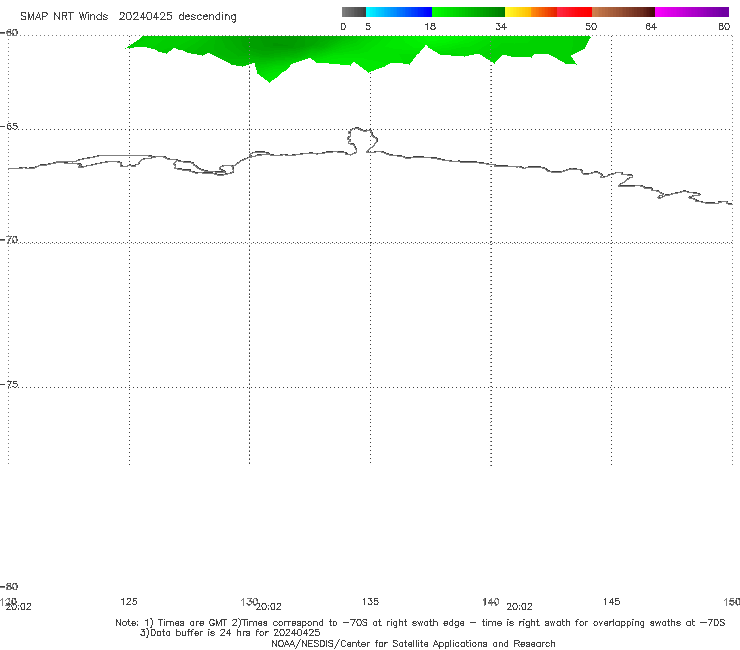Viewport: 740px width, 650px height.
Task: Click the 20:02 time beside longitude 130
Action: (269, 607)
